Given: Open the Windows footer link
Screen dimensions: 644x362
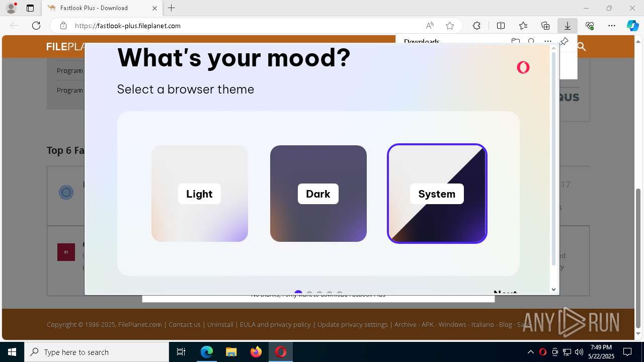Looking at the screenshot, I should (x=452, y=324).
